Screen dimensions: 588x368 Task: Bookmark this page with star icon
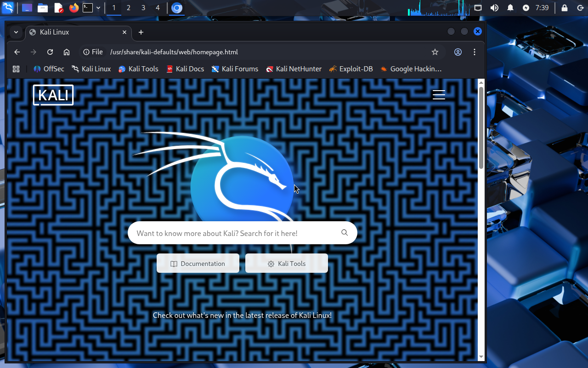[435, 52]
